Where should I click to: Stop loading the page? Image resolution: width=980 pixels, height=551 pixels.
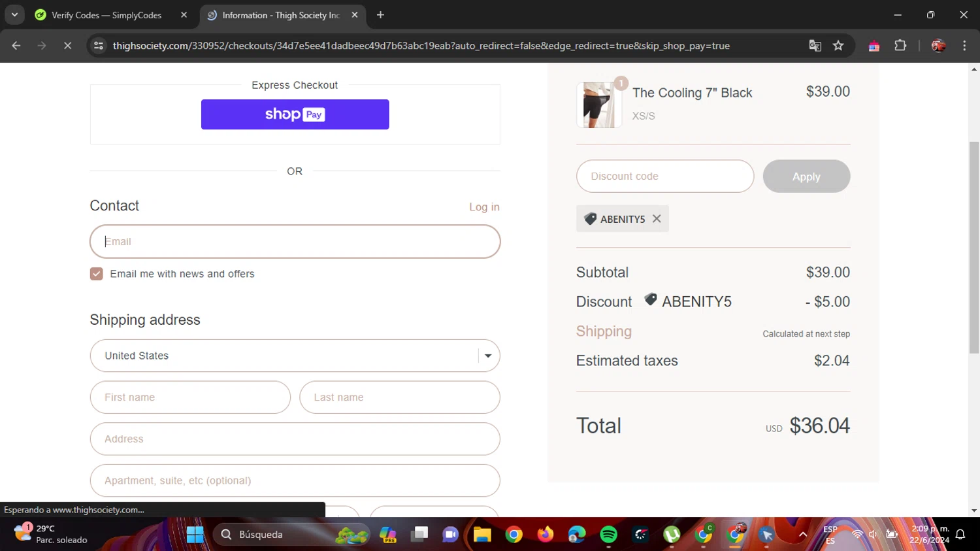[x=67, y=46]
